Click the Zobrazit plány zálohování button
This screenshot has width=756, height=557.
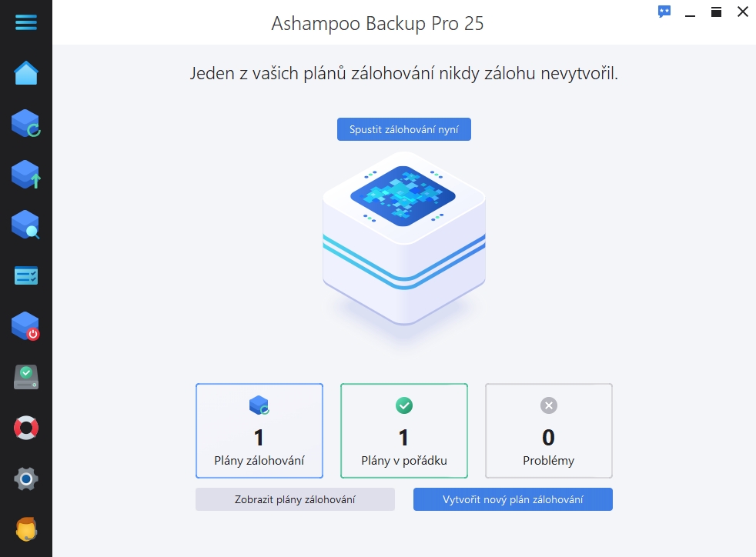(x=295, y=499)
